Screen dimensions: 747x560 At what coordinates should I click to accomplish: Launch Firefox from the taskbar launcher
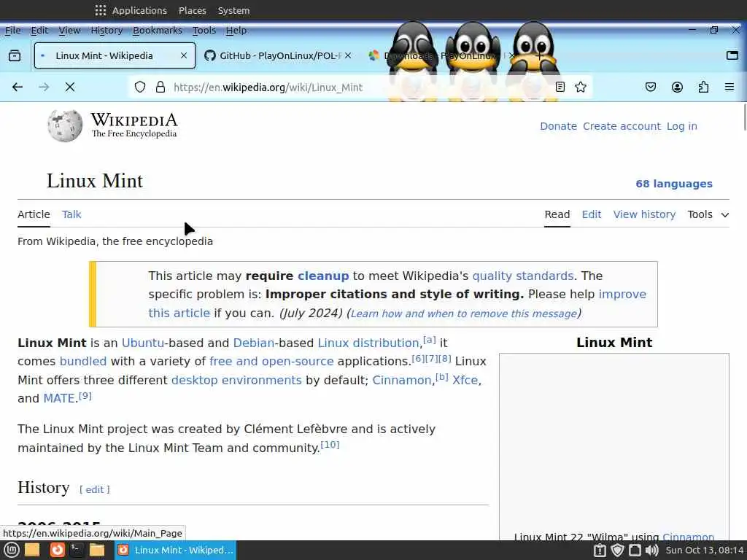click(x=57, y=550)
